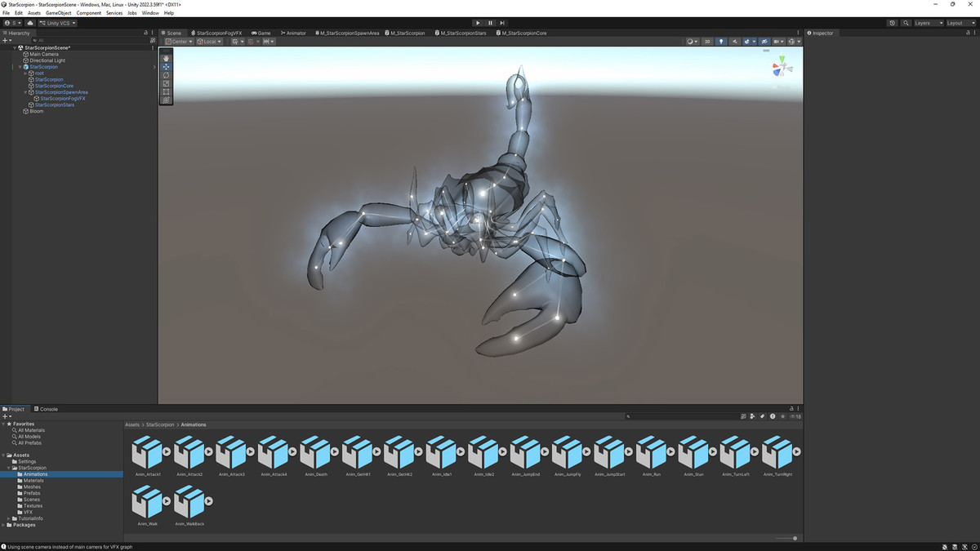Viewport: 980px width, 551px height.
Task: Select the Move tool in Scene
Action: click(166, 67)
